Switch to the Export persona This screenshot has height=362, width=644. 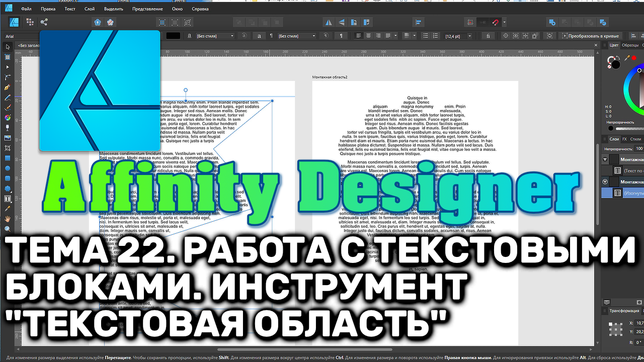pyautogui.click(x=44, y=22)
